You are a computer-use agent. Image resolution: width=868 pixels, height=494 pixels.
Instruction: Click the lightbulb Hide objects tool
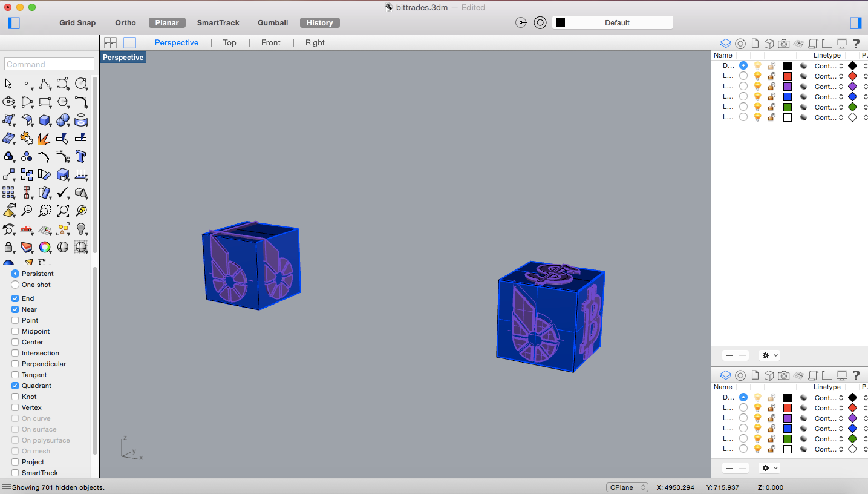tap(81, 229)
